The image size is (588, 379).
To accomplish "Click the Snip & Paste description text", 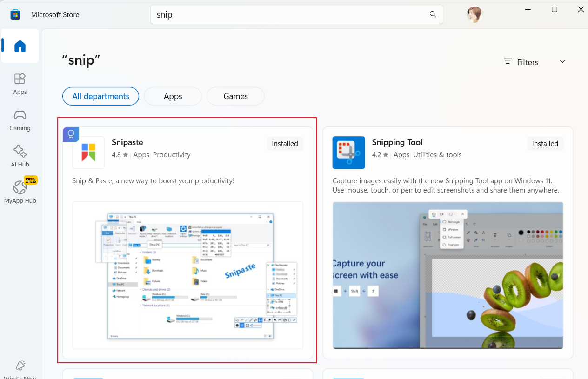I will pos(154,180).
